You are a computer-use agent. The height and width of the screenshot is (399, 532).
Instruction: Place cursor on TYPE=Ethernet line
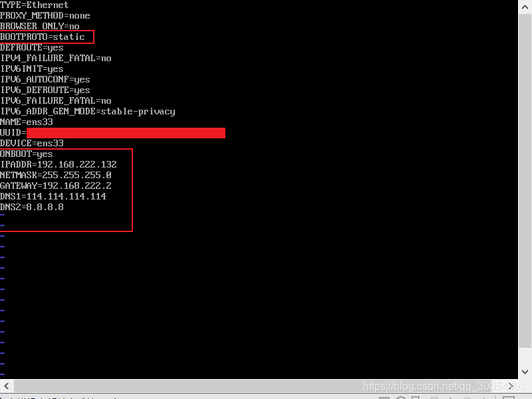[35, 5]
